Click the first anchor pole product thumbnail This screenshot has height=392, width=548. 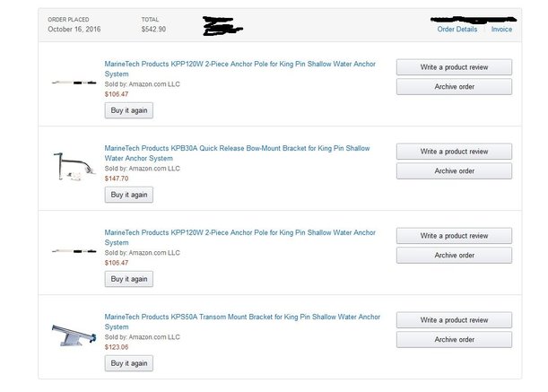pos(74,83)
